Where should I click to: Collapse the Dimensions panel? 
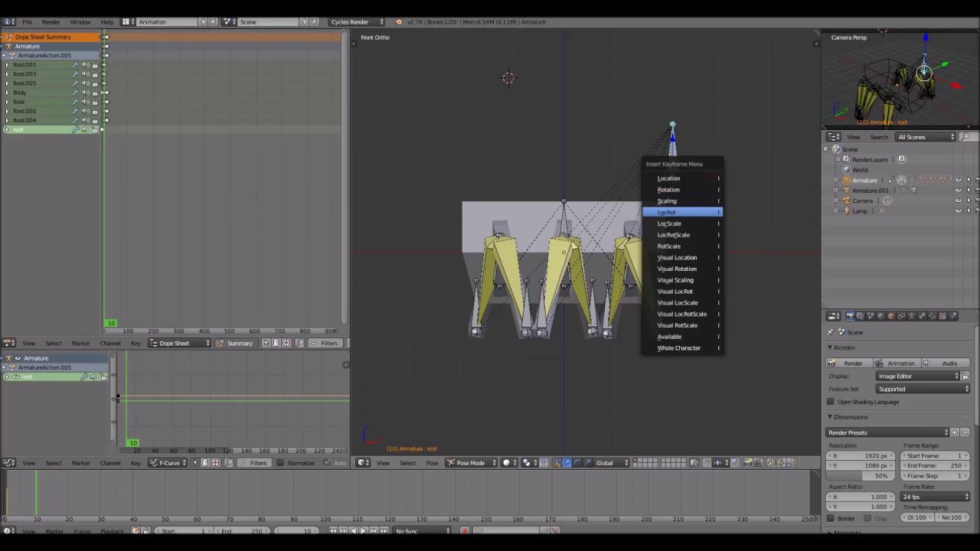click(x=830, y=417)
